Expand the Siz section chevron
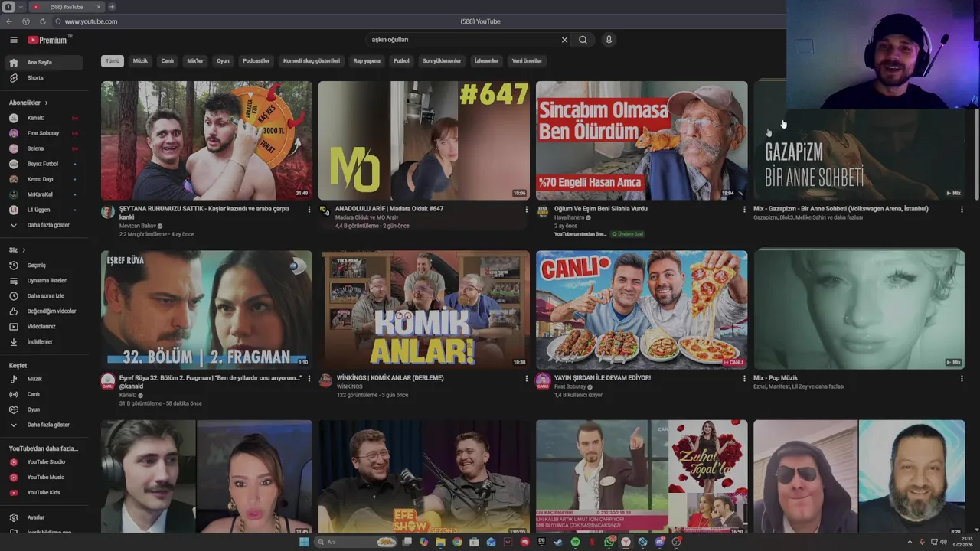The height and width of the screenshot is (551, 980). (x=24, y=250)
